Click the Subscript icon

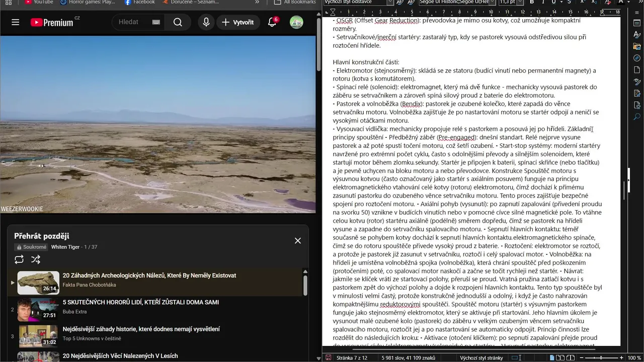(x=595, y=3)
